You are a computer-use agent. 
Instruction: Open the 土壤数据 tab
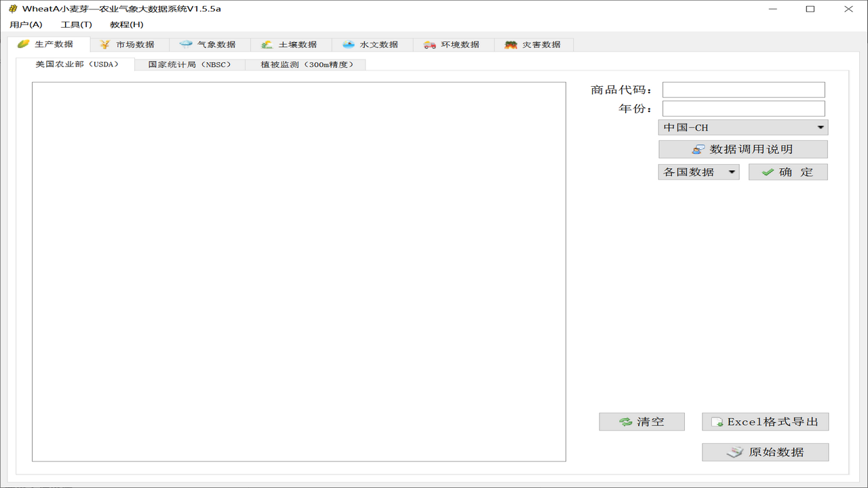[x=291, y=45]
